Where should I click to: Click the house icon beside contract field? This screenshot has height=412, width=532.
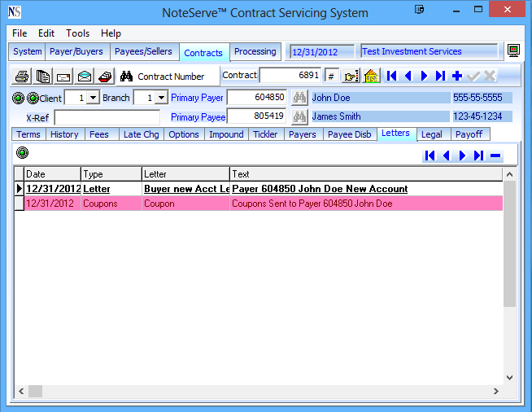[x=371, y=76]
